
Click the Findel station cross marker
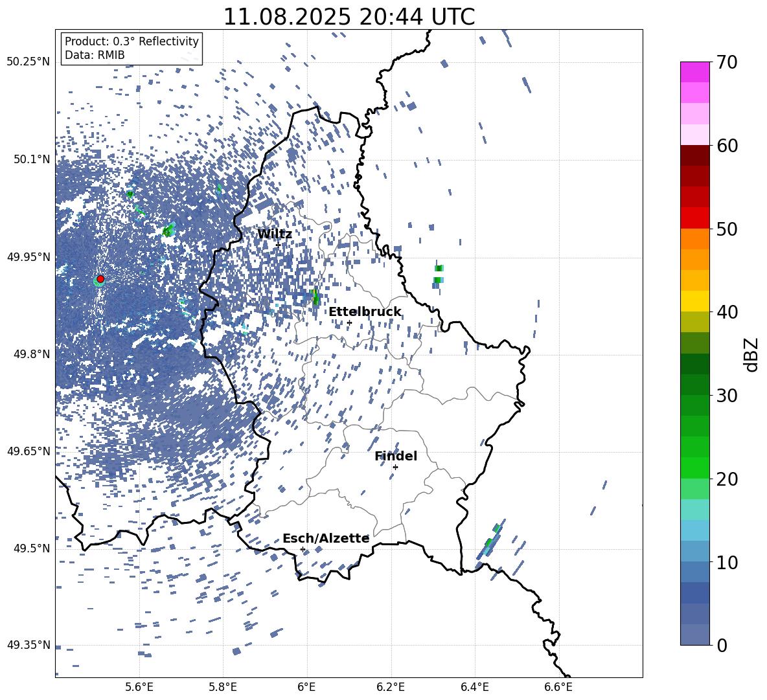[395, 468]
